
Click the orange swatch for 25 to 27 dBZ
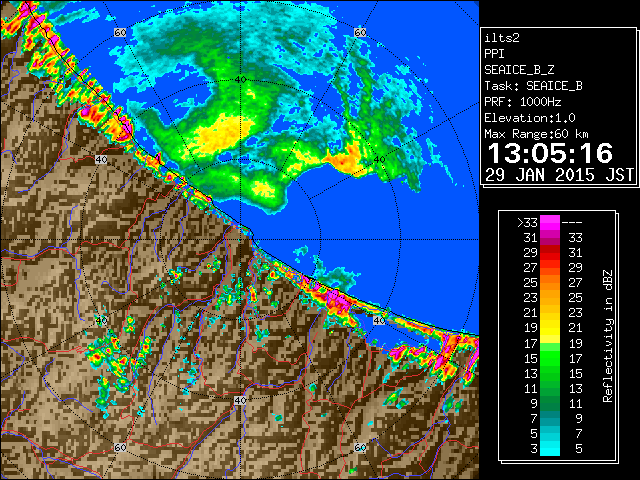pos(550,282)
